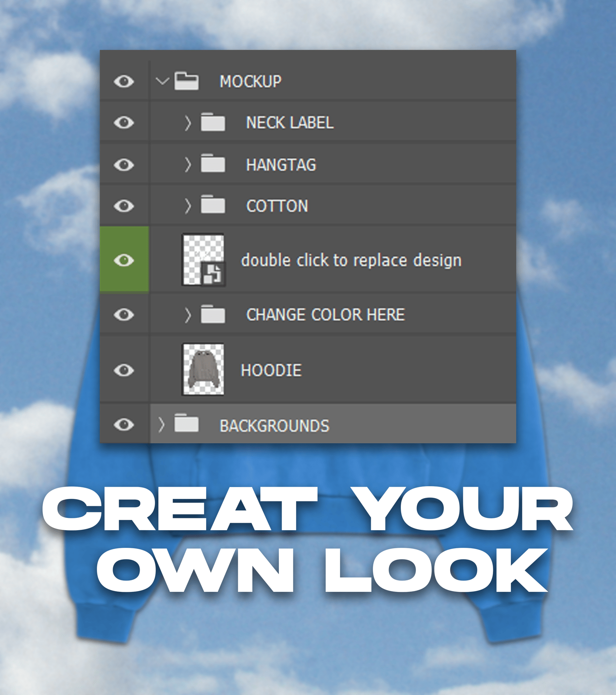Hide the MOCKUP group with eye icon
616x695 pixels.
tap(124, 81)
